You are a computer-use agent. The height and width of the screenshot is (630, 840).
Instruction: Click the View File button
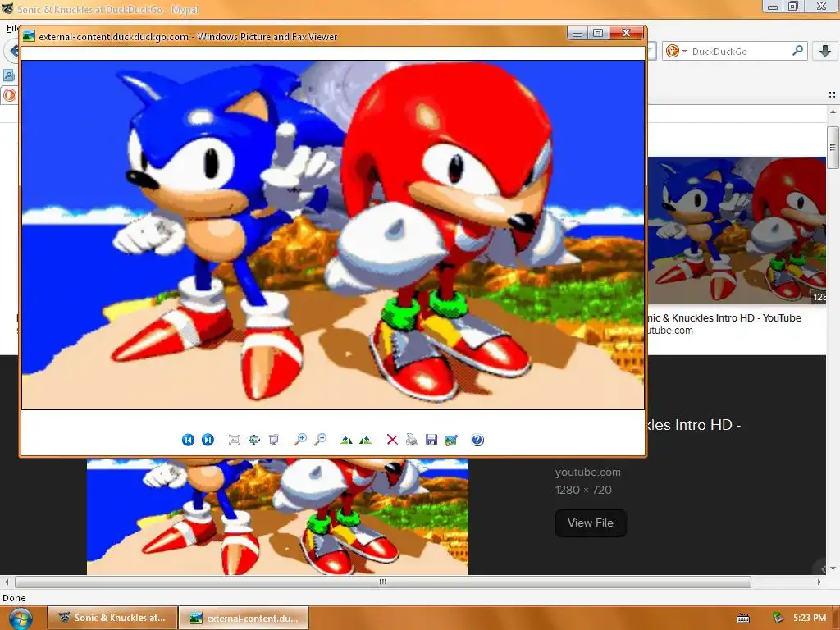591,523
